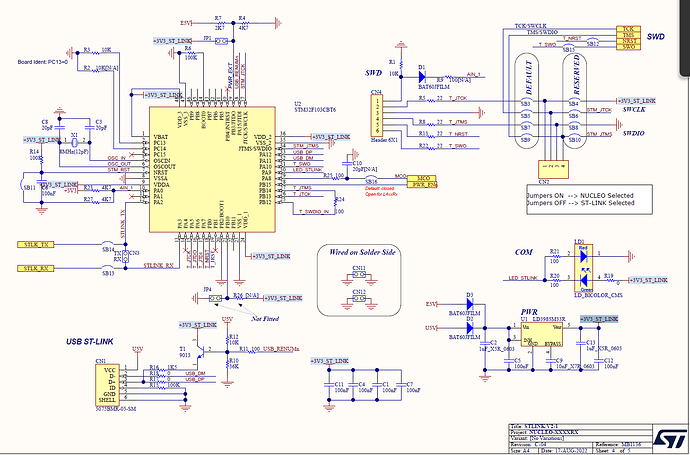Click the PWR_EN net port label

coord(424,185)
